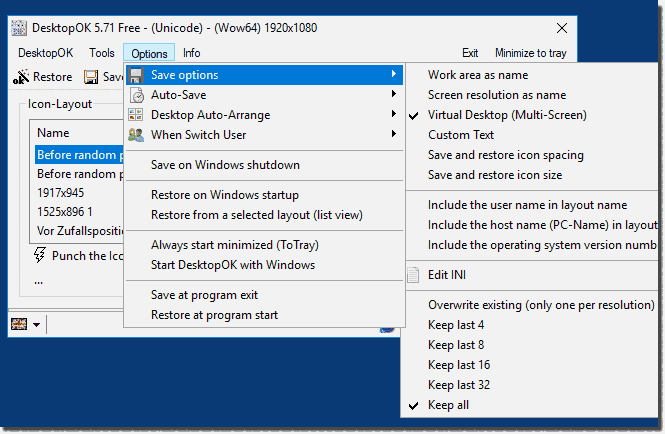Image resolution: width=665 pixels, height=434 pixels.
Task: Open the Tools menu
Action: pos(101,53)
